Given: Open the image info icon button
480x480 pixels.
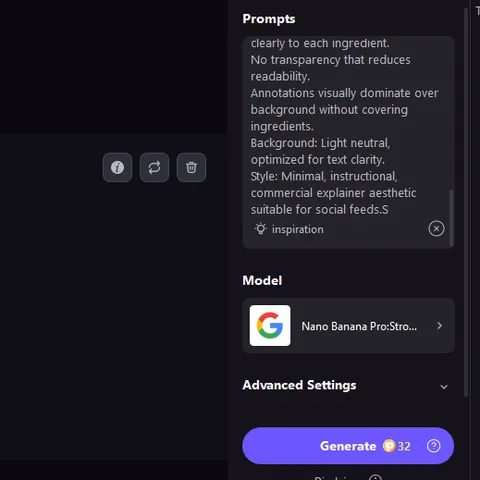Looking at the screenshot, I should [x=117, y=167].
